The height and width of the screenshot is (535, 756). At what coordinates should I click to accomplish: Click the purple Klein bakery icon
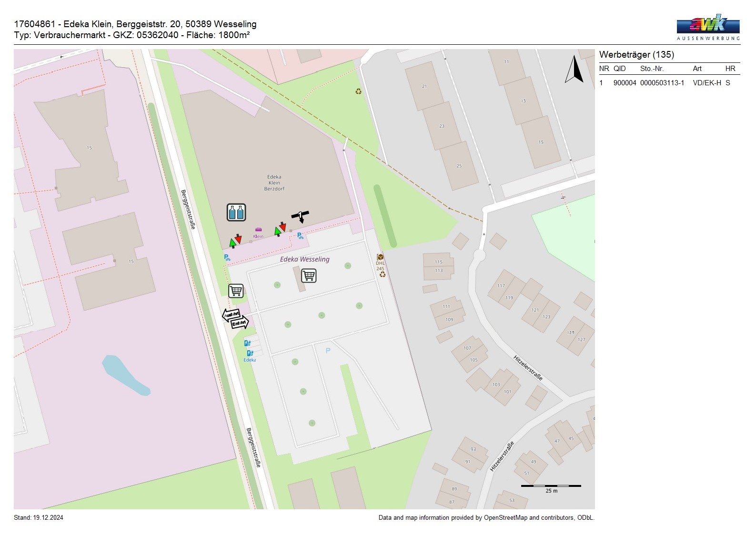pos(258,230)
